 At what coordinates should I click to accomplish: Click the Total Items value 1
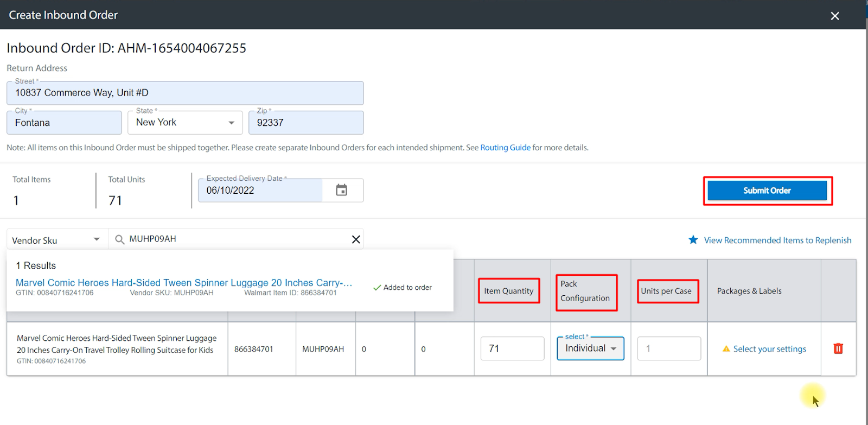(x=16, y=201)
